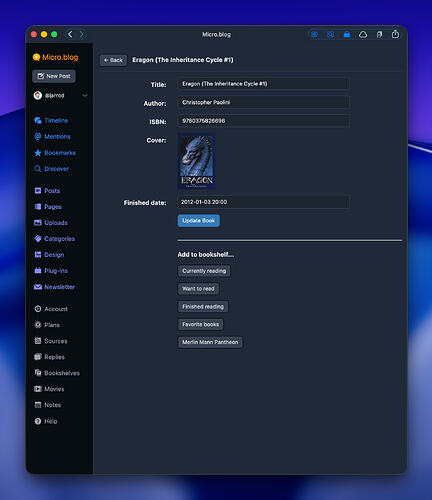
Task: Click the 'Add to bookshelf…' heading
Action: (206, 255)
